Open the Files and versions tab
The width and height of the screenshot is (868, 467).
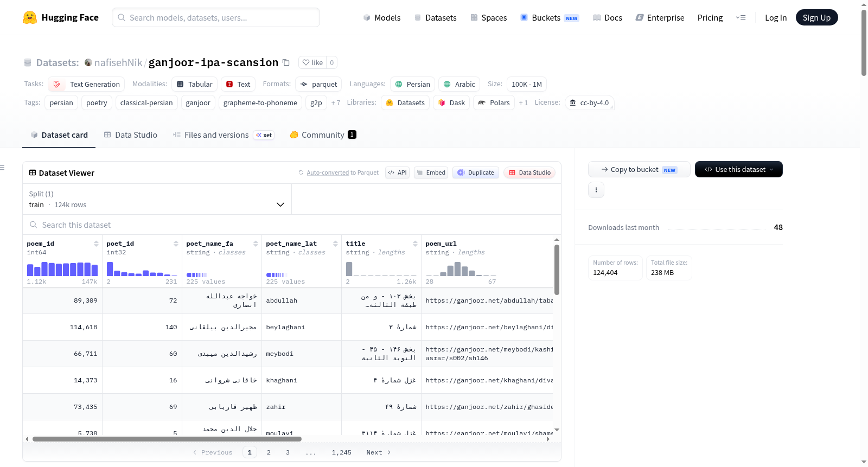click(224, 135)
